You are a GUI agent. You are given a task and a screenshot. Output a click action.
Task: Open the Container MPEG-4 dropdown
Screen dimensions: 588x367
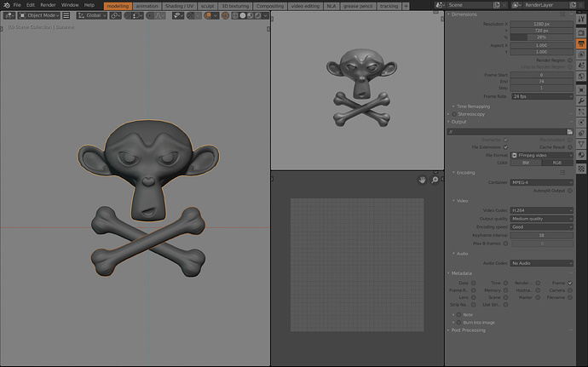click(542, 182)
